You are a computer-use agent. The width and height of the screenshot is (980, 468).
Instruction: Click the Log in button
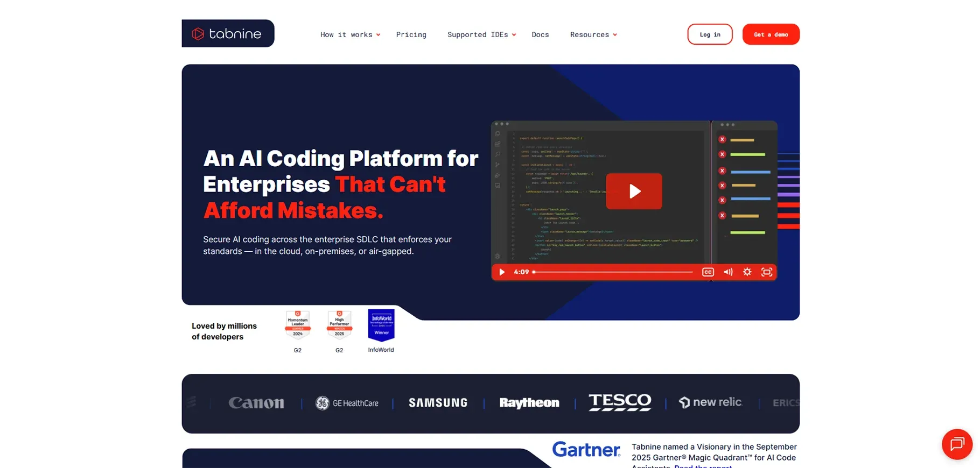710,34
